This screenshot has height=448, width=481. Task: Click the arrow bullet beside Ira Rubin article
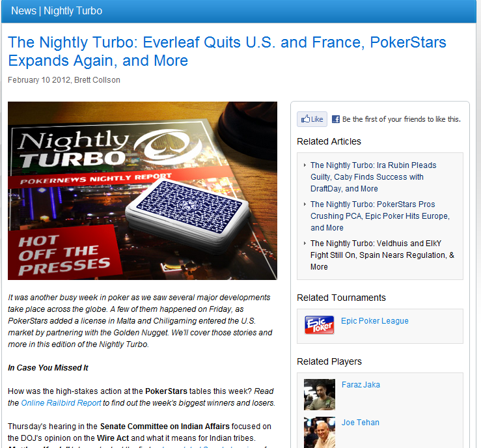tap(305, 165)
